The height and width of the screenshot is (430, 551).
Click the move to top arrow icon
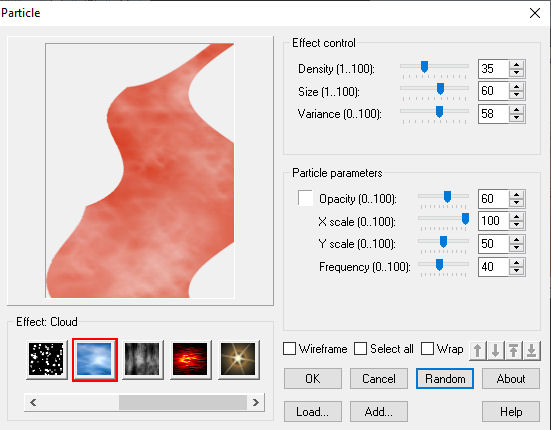(x=513, y=350)
